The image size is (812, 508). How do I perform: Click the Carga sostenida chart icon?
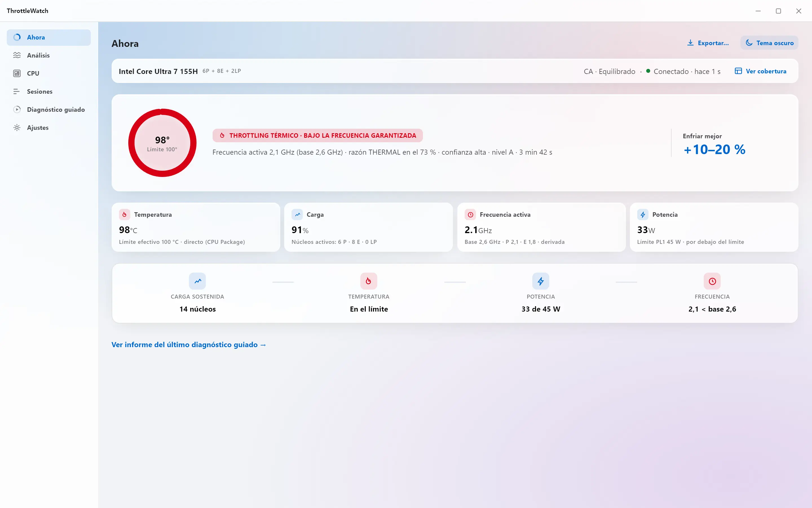tap(197, 281)
